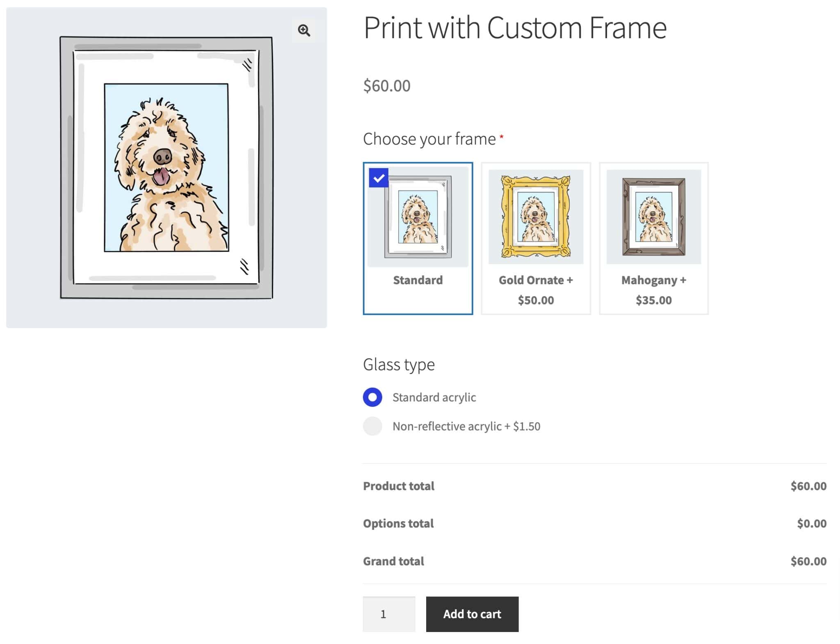Select the Standard frame option card

[x=418, y=238]
